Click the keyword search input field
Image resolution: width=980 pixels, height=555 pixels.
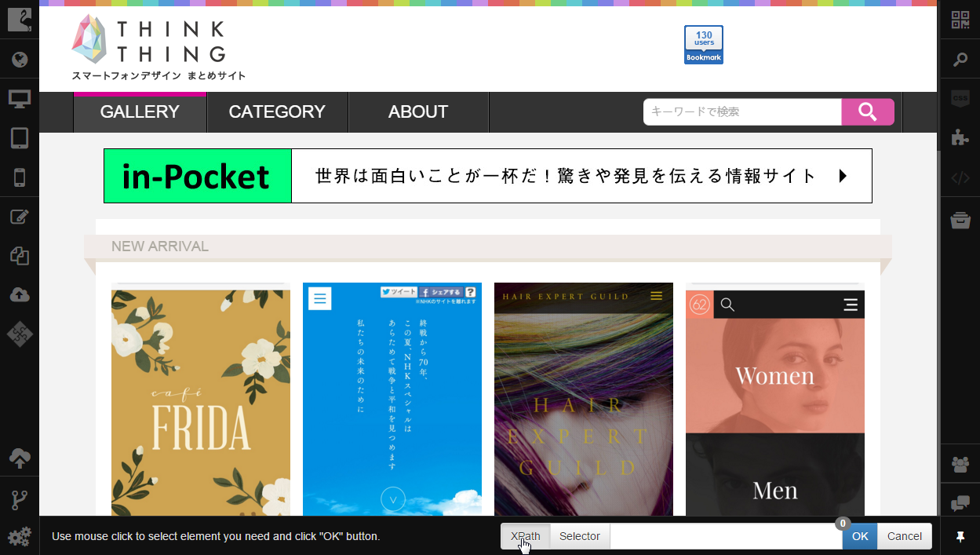[742, 112]
